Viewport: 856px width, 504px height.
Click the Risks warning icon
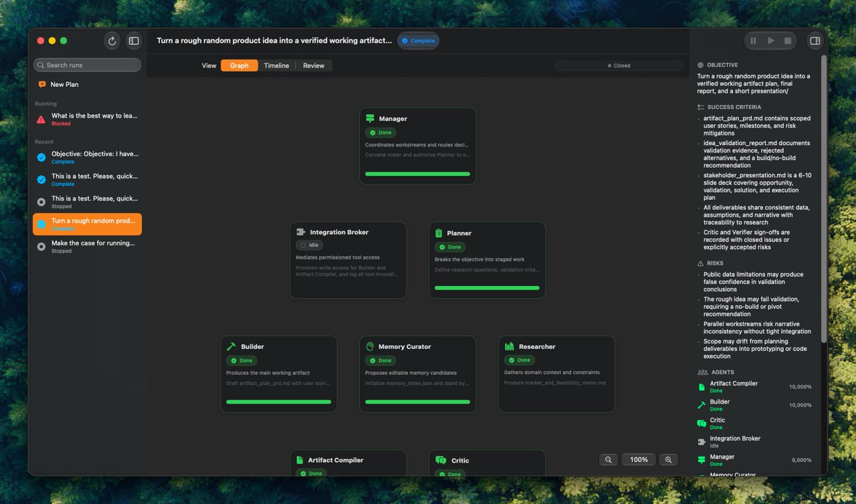pos(701,263)
